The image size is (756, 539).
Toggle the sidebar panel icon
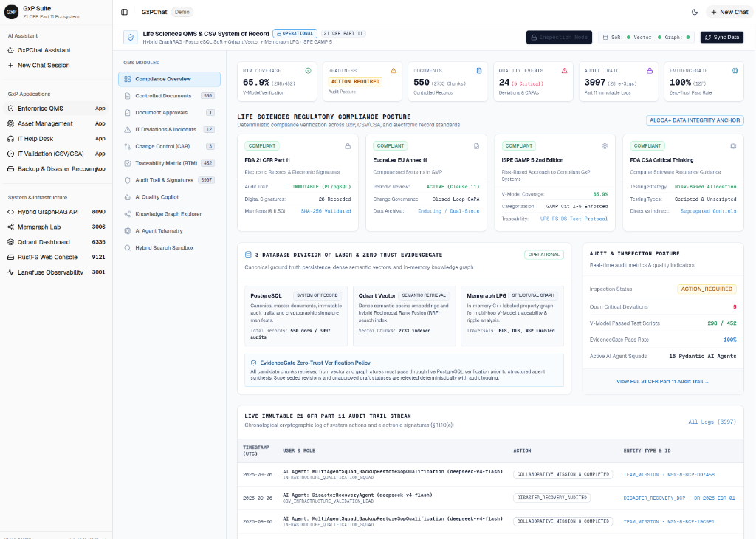coord(124,12)
